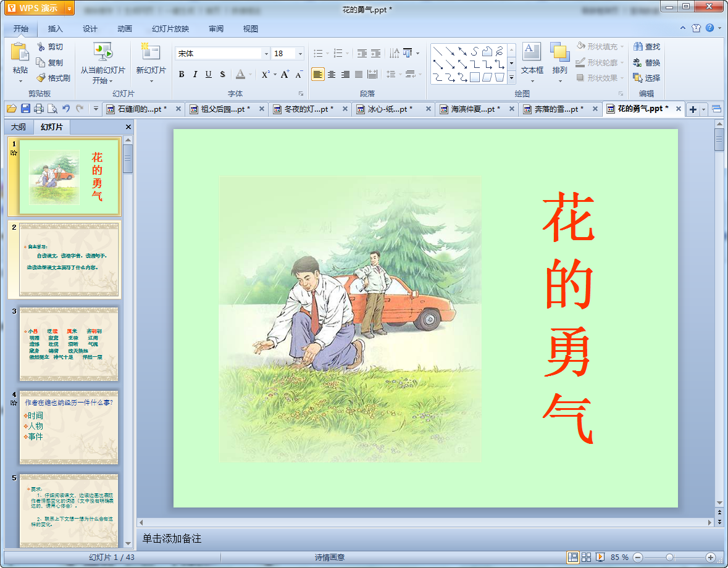The height and width of the screenshot is (568, 728).
Task: Open numbered list style dropdown
Action: click(347, 53)
